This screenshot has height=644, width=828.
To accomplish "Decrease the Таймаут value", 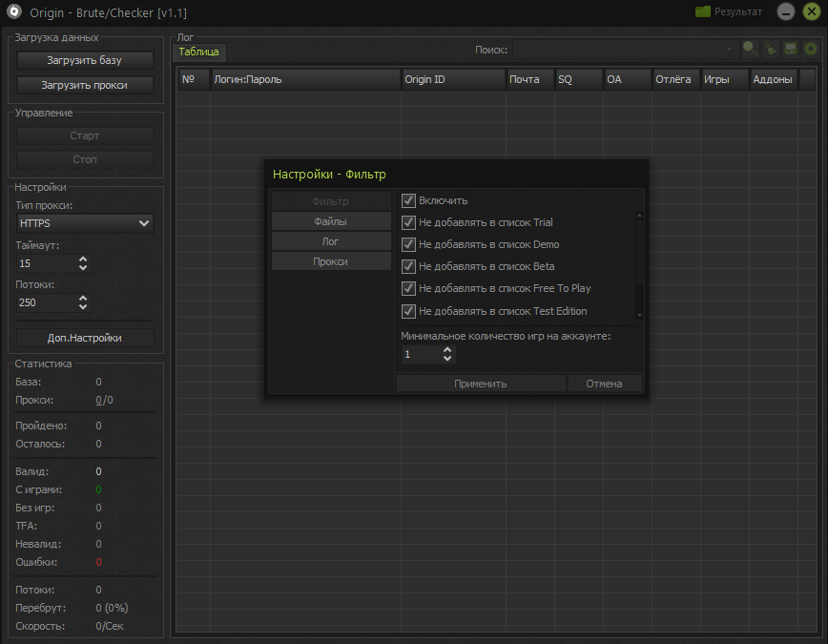I will point(83,268).
